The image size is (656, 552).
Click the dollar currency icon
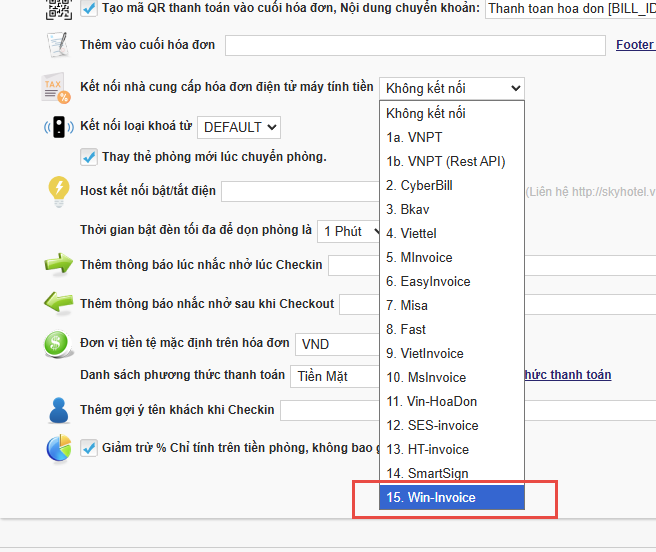pyautogui.click(x=58, y=344)
